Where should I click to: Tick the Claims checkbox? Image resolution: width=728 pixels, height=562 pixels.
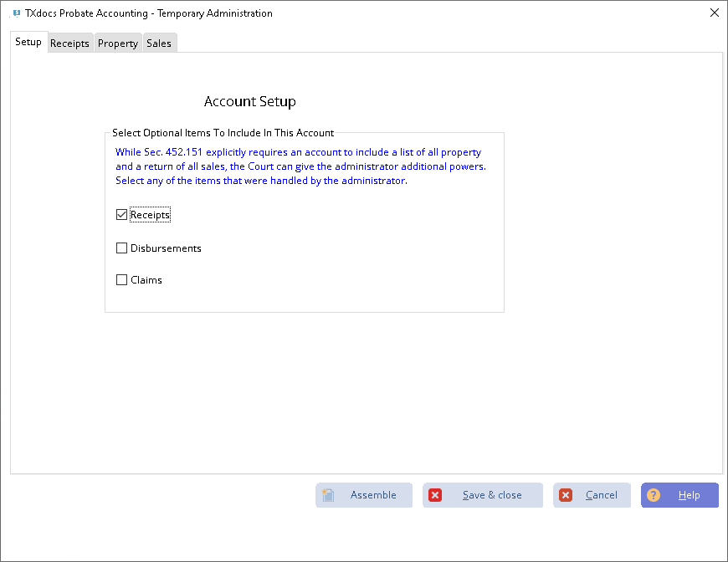point(122,280)
